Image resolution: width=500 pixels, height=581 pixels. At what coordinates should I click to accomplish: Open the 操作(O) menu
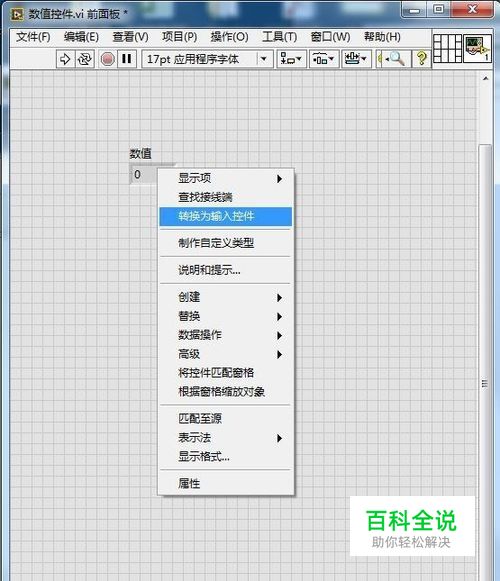229,37
